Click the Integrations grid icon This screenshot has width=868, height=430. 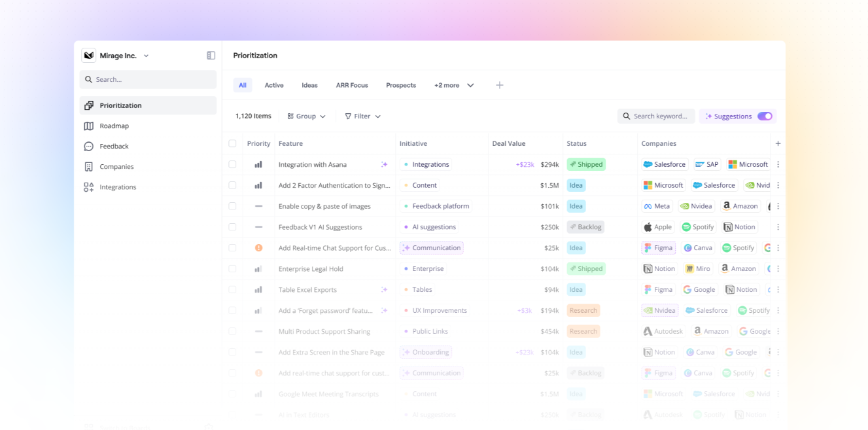click(89, 187)
